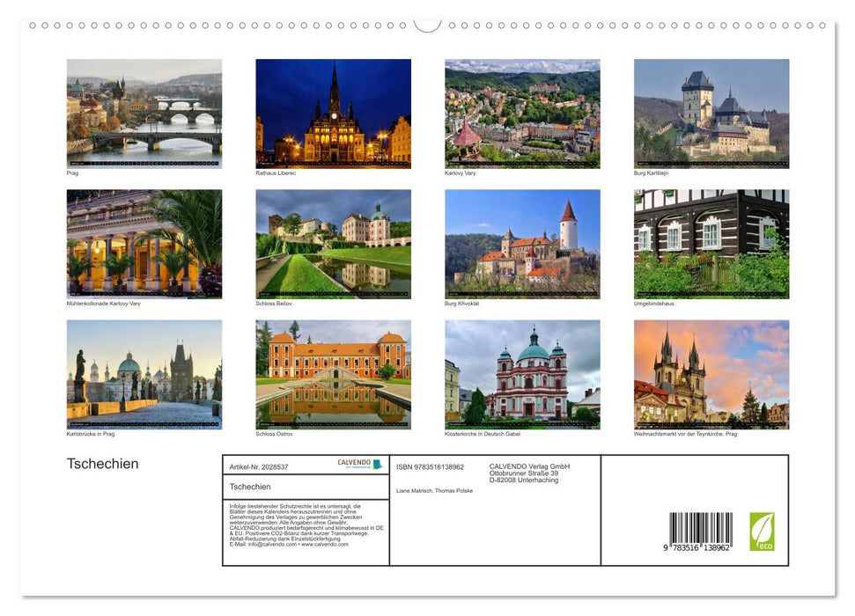The width and height of the screenshot is (855, 616).
Task: Click the Artikel-Nr. 2028537 label
Action: (x=260, y=466)
